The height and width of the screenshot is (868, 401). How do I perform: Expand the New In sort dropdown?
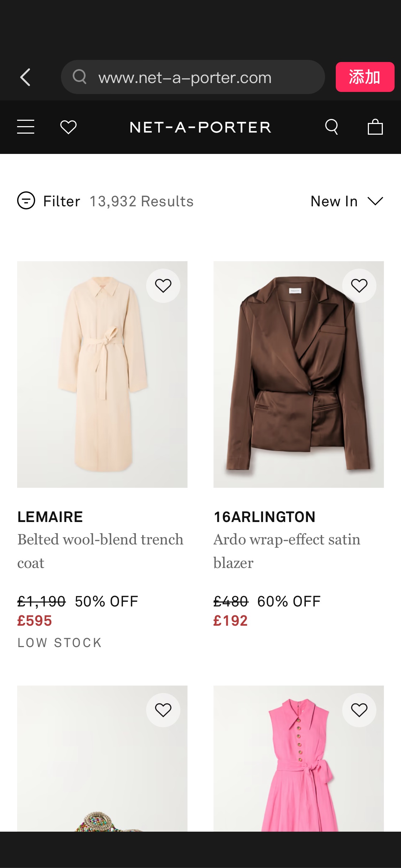pyautogui.click(x=346, y=201)
